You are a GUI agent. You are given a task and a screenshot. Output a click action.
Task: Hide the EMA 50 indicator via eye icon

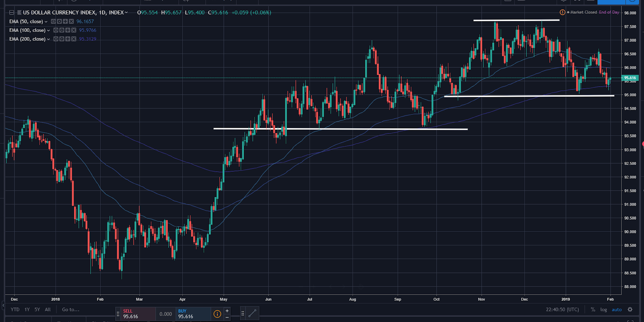53,21
